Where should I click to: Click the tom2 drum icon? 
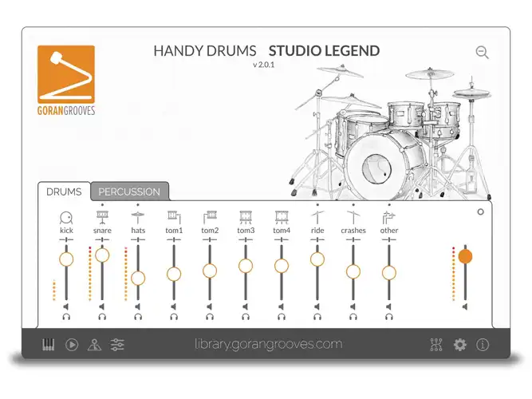[x=210, y=217]
